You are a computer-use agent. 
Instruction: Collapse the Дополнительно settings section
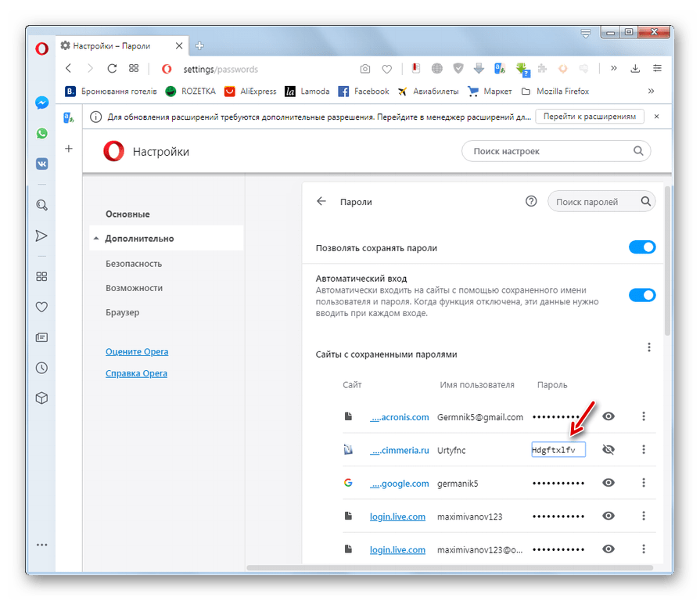pyautogui.click(x=139, y=239)
